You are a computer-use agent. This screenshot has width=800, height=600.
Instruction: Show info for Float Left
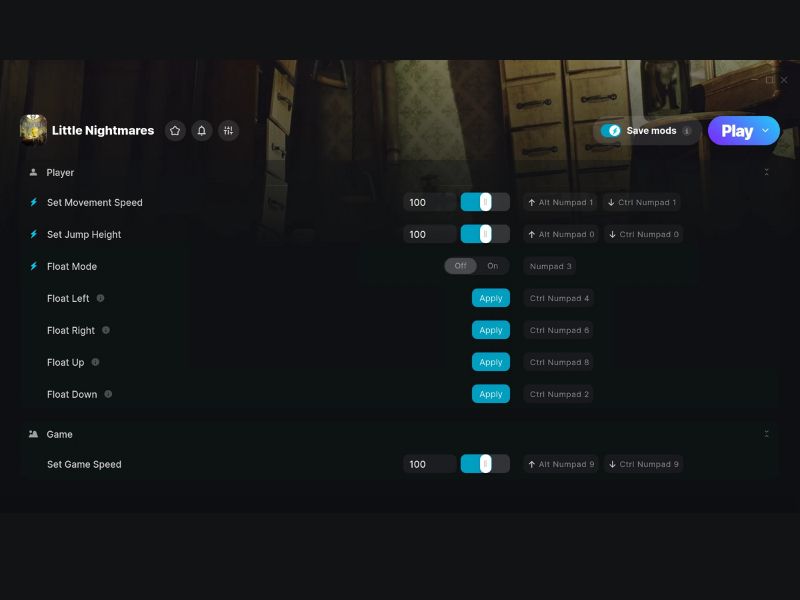coord(101,298)
